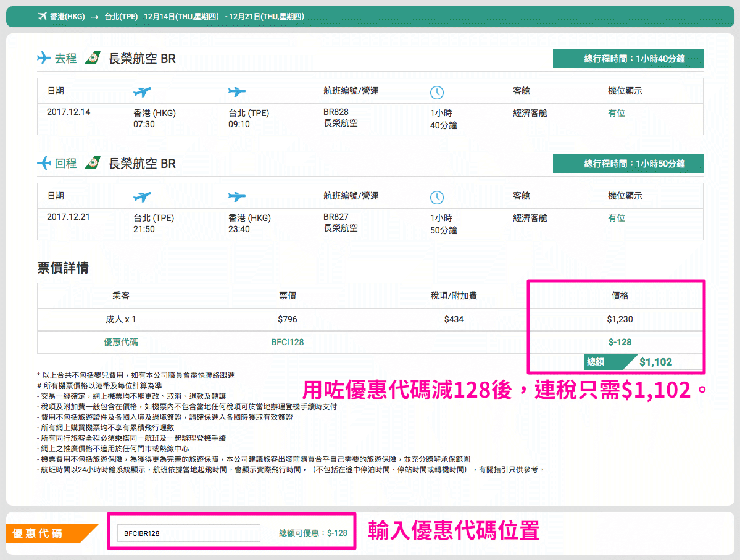This screenshot has height=560, width=740.
Task: Click the 優惠代碼 row label in the fare table
Action: tap(121, 342)
